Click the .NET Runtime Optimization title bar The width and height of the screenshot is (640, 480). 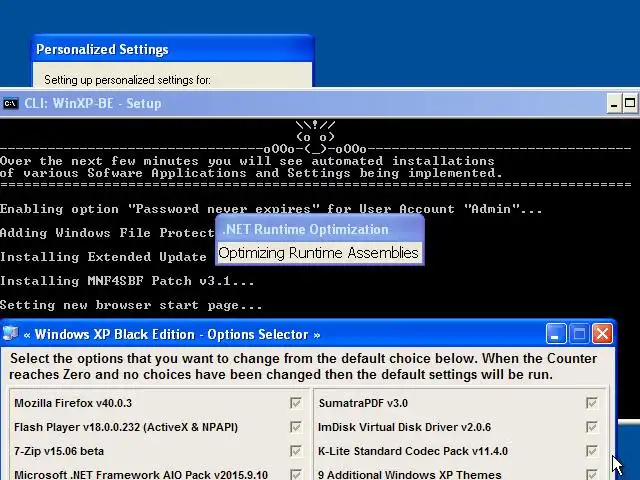[x=320, y=229]
